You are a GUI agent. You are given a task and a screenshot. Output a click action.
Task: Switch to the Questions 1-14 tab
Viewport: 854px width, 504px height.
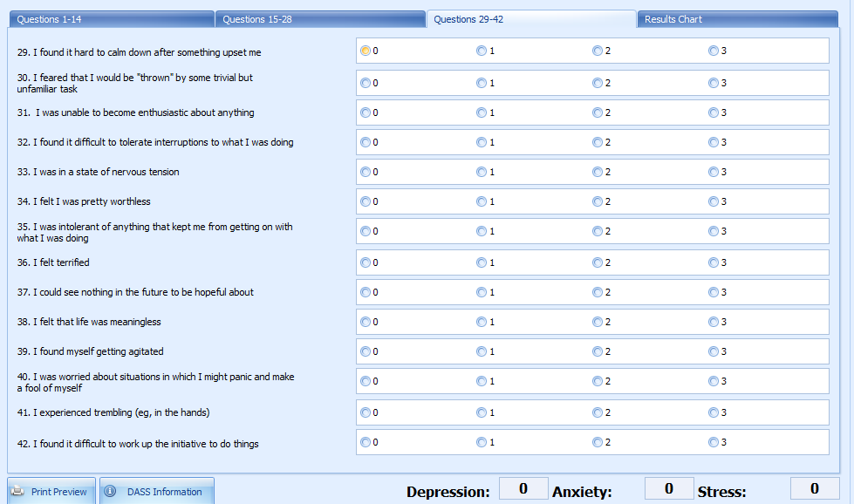click(112, 19)
